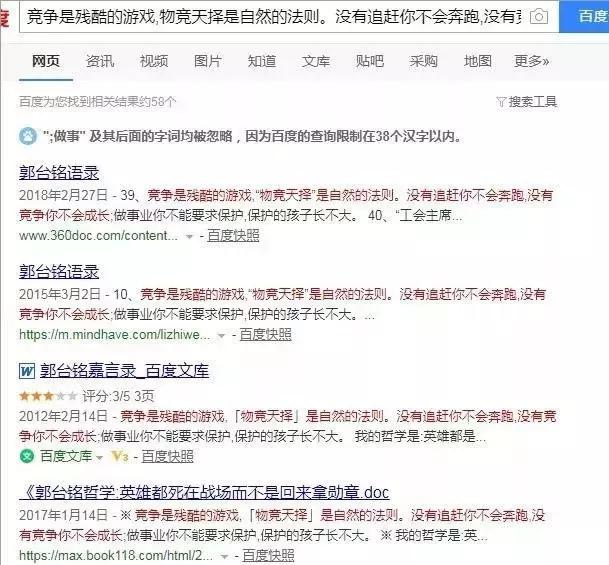This screenshot has height=565, width=609.
Task: Click inside the search query input field
Action: [274, 17]
